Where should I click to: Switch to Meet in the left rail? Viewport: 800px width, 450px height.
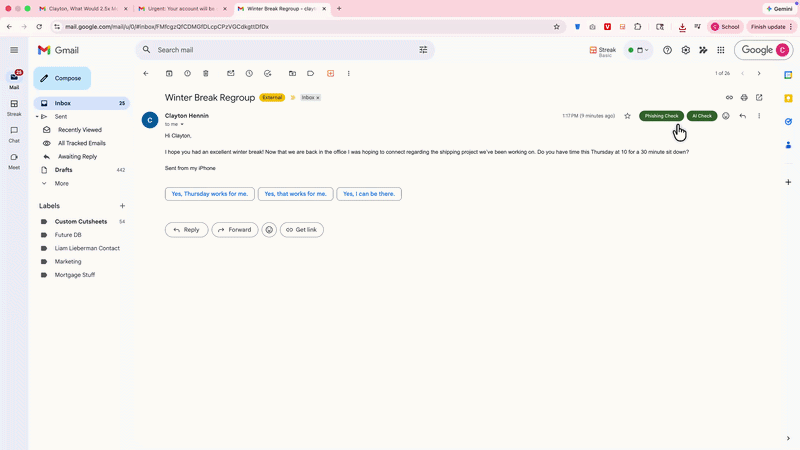point(14,161)
